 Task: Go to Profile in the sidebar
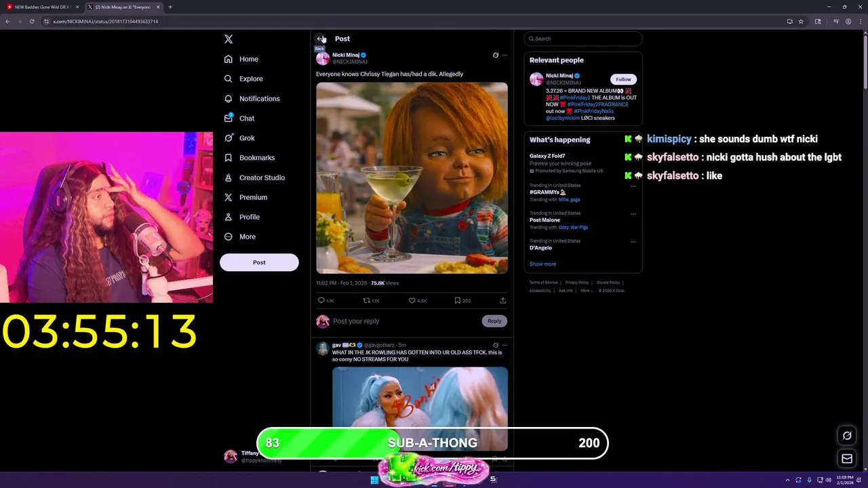242,217
